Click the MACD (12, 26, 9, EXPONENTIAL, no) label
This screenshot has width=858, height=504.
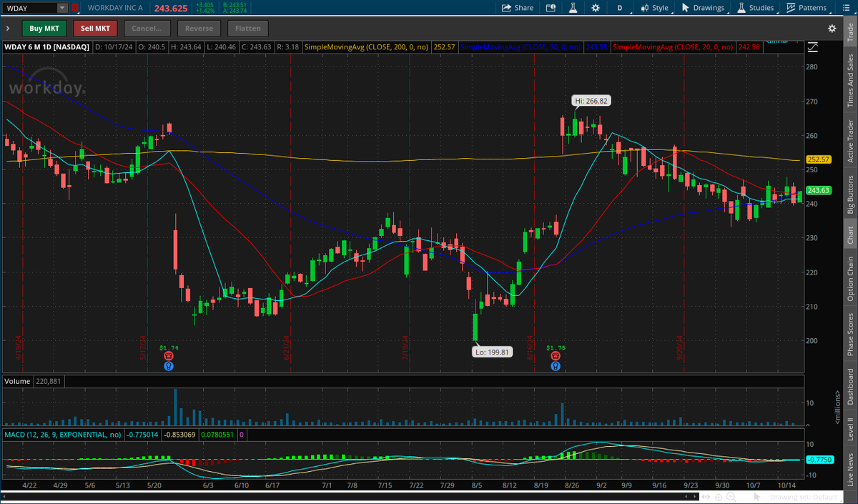pyautogui.click(x=63, y=434)
